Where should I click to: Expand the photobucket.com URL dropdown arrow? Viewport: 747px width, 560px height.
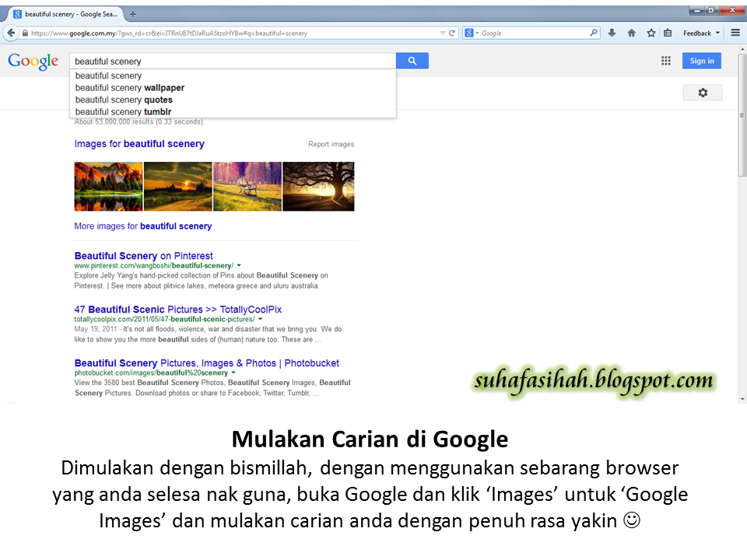pos(233,373)
